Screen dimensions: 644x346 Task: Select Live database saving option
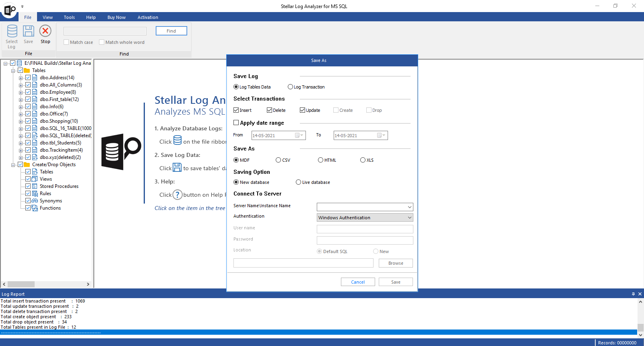(299, 182)
